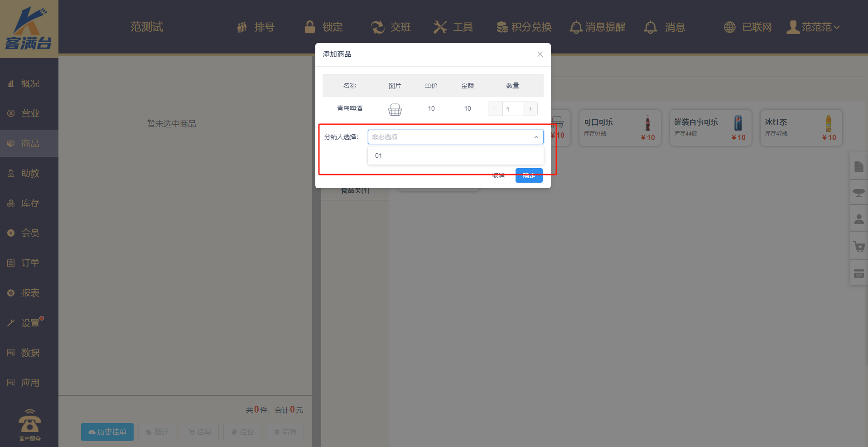Click the 积分兑换 points exchange icon
The width and height of the screenshot is (868, 447).
(x=502, y=27)
